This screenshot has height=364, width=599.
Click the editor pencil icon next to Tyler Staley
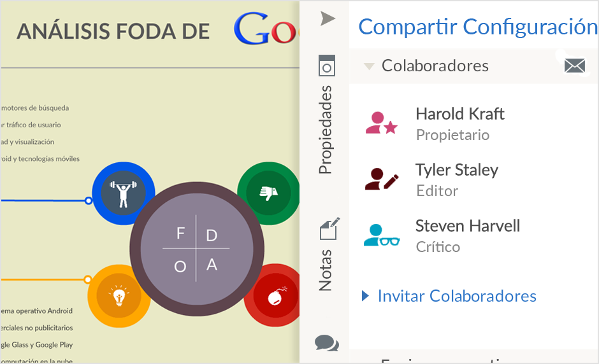point(382,179)
